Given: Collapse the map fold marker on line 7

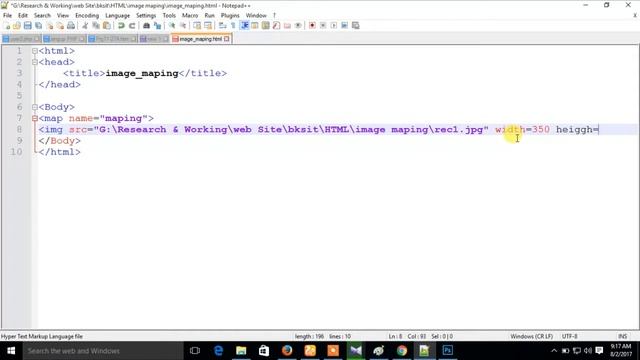Looking at the screenshot, I should [35, 118].
